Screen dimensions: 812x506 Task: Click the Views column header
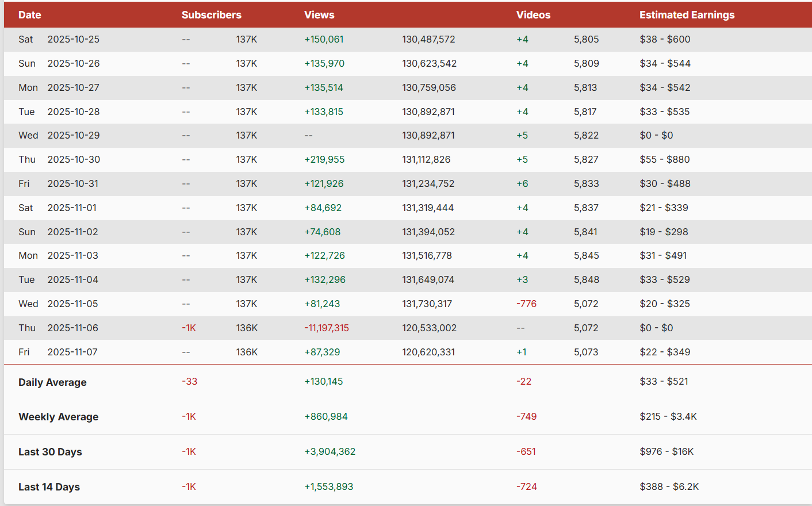click(319, 15)
